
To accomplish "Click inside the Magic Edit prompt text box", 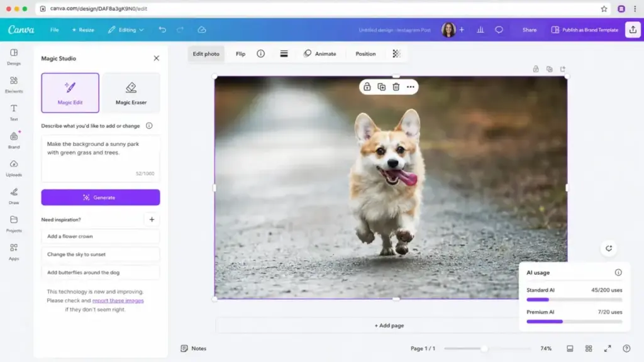I will [101, 158].
